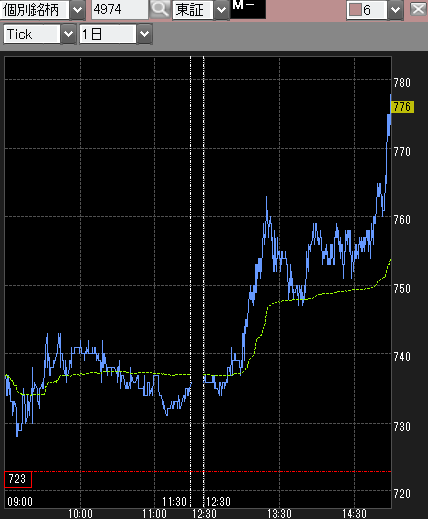Open the color group 6 dropdown arrow
428x519 pixels.
tap(395, 10)
